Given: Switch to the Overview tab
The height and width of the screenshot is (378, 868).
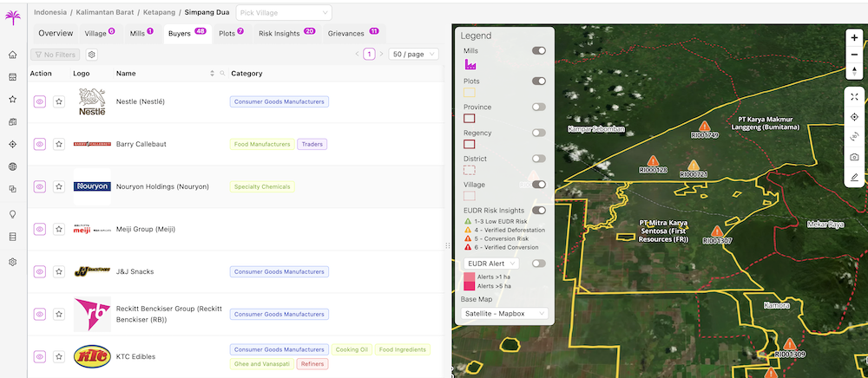Looking at the screenshot, I should (x=56, y=34).
